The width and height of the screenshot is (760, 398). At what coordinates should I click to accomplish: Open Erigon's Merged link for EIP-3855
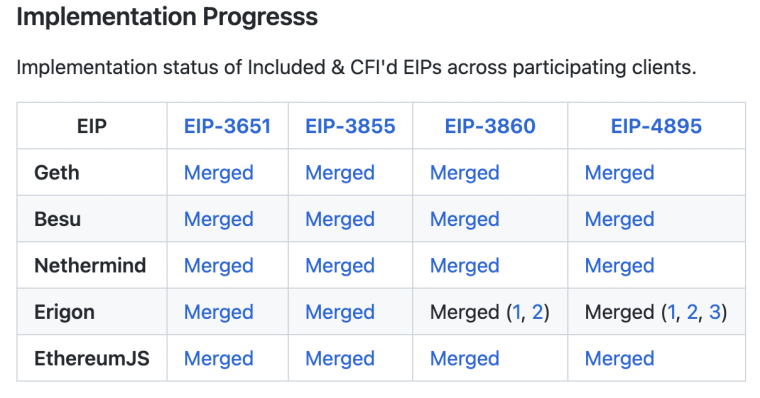pos(340,313)
